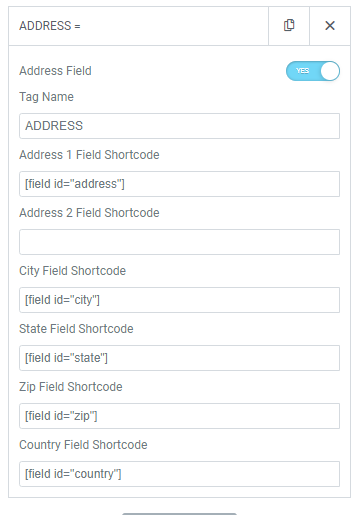Click the Zip Field Shortcode label

(x=71, y=387)
